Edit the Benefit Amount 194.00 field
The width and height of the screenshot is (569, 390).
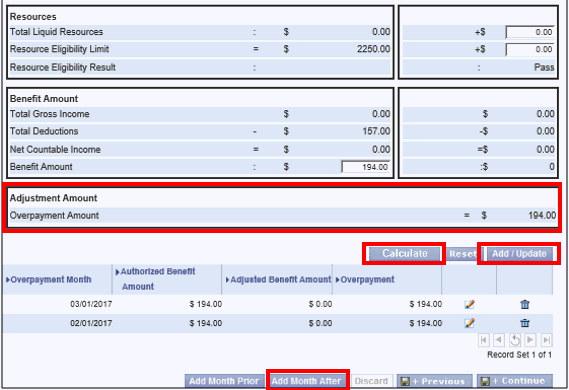pyautogui.click(x=365, y=167)
